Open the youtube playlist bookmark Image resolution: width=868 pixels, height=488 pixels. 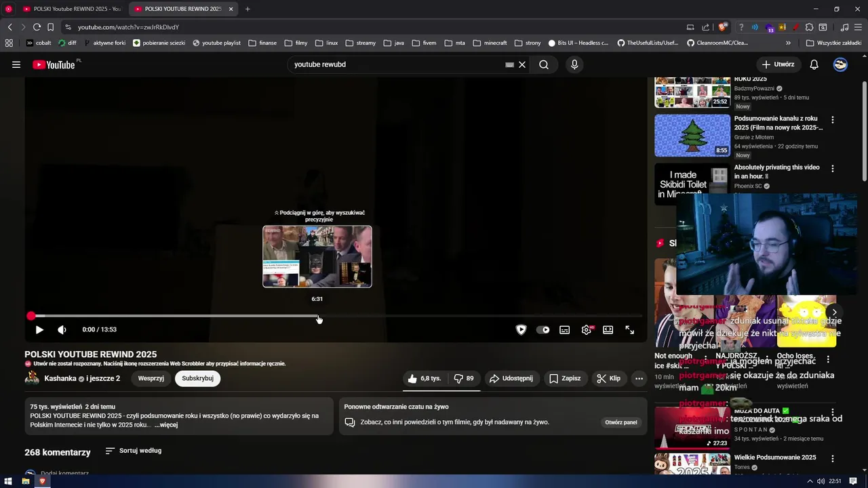[x=217, y=43]
